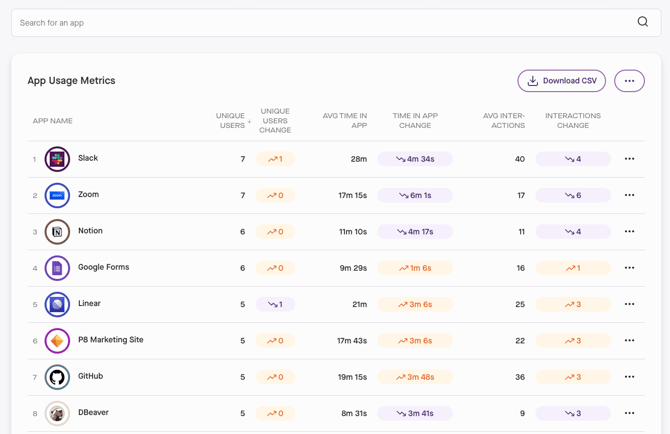Click the P8 Marketing Site icon

[x=57, y=341]
